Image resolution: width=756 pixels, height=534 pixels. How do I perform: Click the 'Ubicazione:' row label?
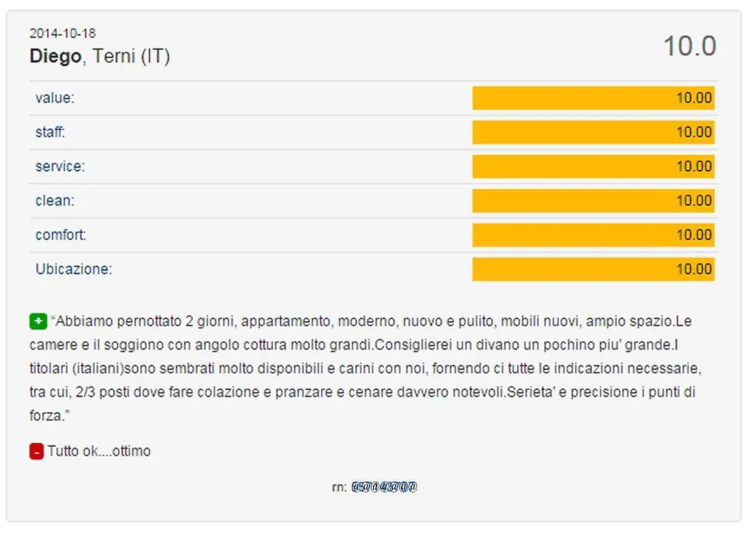(x=74, y=269)
